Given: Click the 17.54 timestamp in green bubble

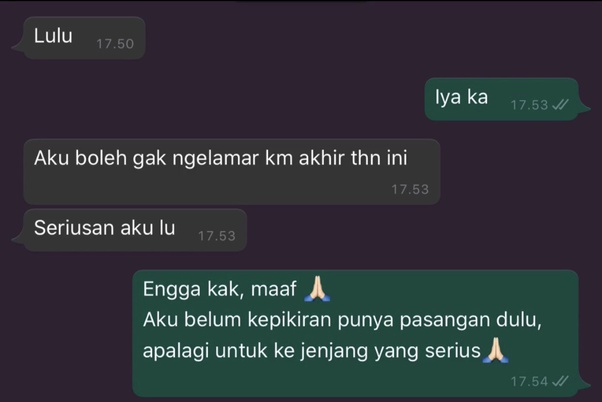Looking at the screenshot, I should [529, 381].
